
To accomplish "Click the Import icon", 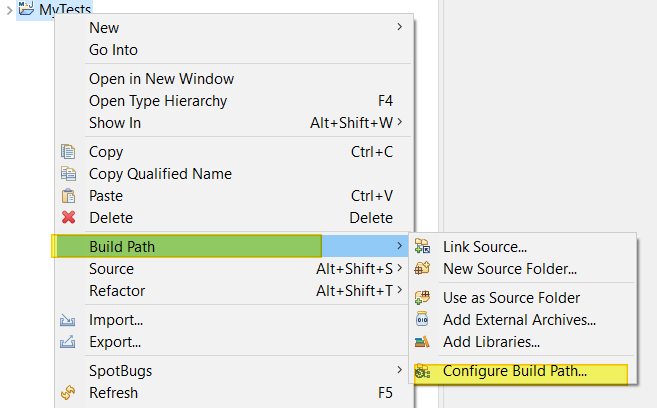I will coord(68,321).
